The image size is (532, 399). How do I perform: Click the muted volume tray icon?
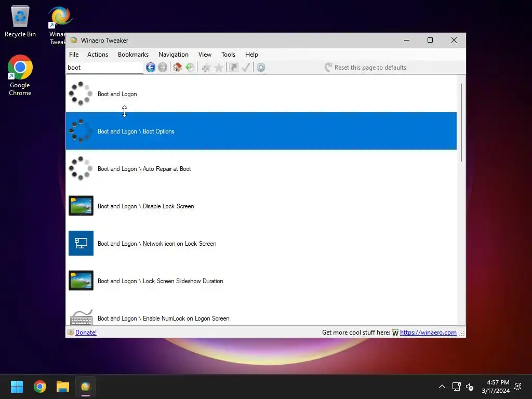[470, 387]
